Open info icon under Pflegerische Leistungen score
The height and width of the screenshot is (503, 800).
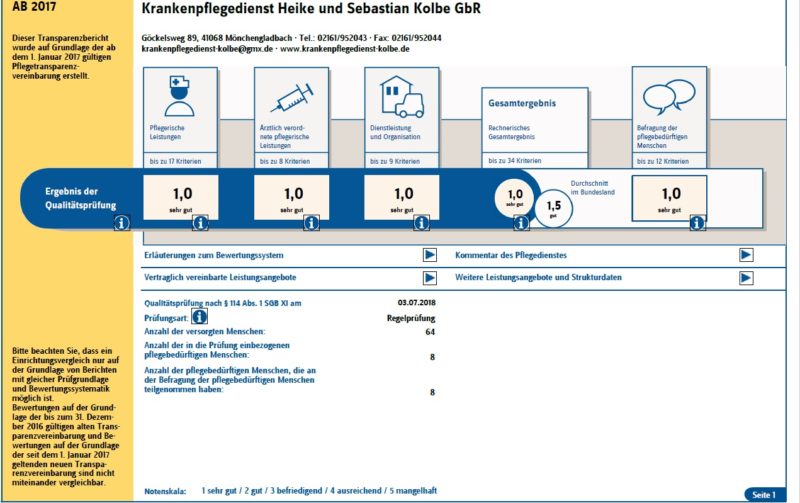pos(200,223)
